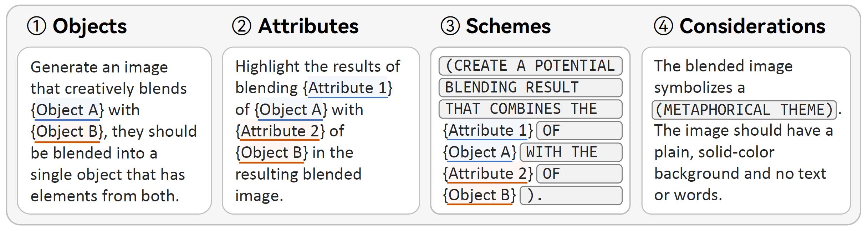Image resolution: width=868 pixels, height=231 pixels.
Task: Click {Object B} placeholder in the Attributes panel
Action: (272, 152)
